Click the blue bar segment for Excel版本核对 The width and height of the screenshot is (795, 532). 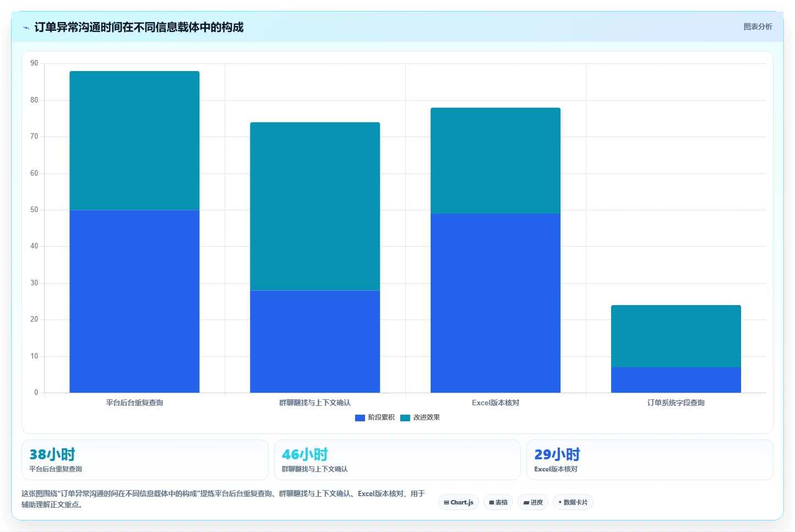click(x=495, y=303)
